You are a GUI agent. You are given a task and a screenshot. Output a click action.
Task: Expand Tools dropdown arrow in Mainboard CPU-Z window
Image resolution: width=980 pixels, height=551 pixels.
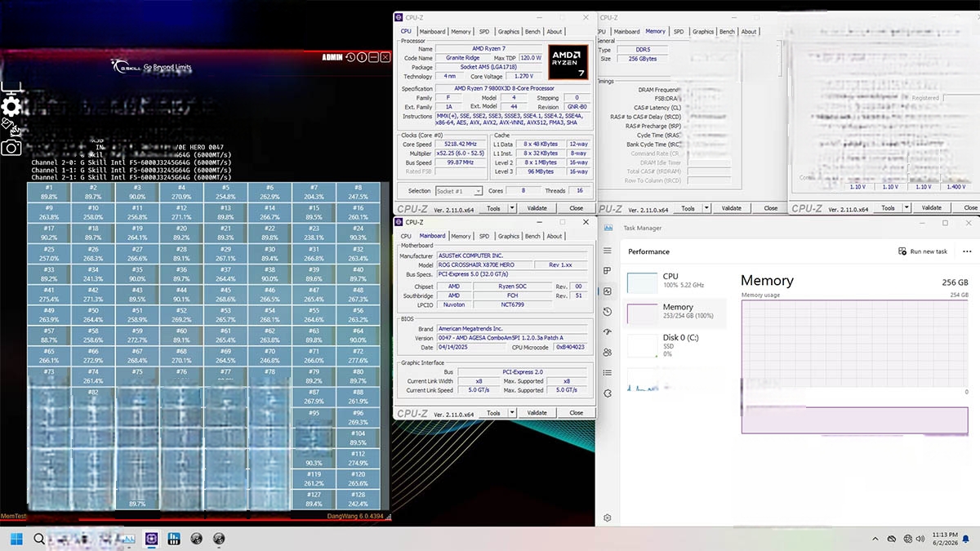[x=513, y=413]
